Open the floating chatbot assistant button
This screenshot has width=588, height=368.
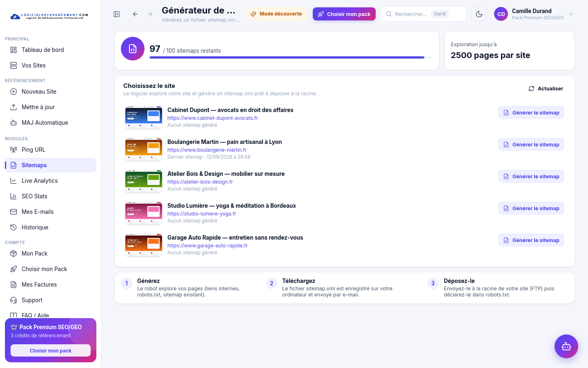(566, 346)
